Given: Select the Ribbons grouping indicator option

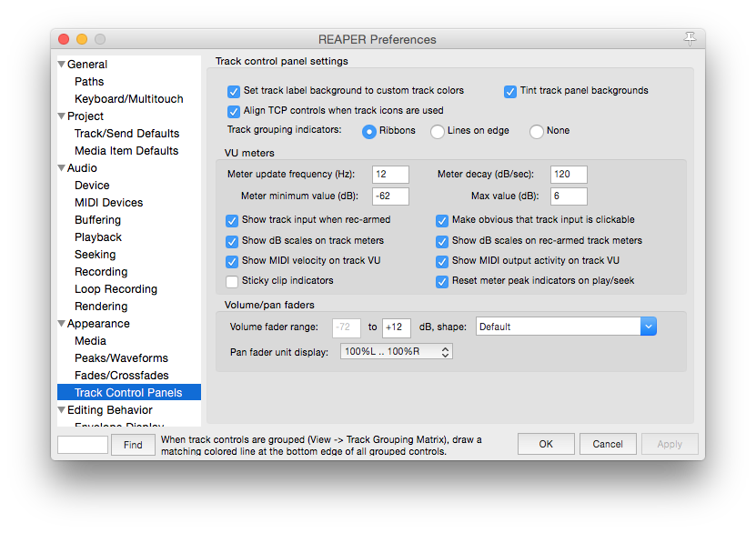Looking at the screenshot, I should pos(369,131).
